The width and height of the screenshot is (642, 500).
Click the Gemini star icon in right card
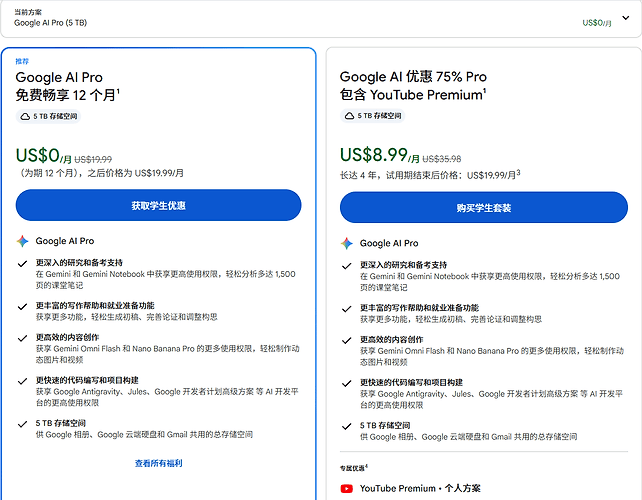[346, 243]
